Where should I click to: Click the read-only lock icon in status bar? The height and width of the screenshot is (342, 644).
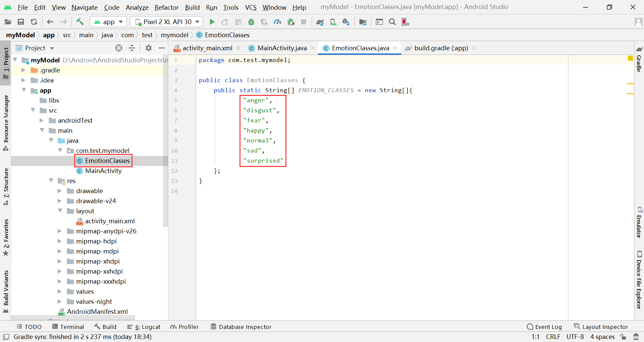pos(623,337)
